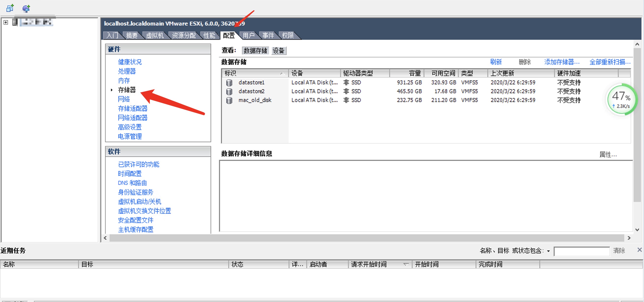Image resolution: width=644 pixels, height=302 pixels.
Task: Open 内存 hardware link
Action: point(124,80)
